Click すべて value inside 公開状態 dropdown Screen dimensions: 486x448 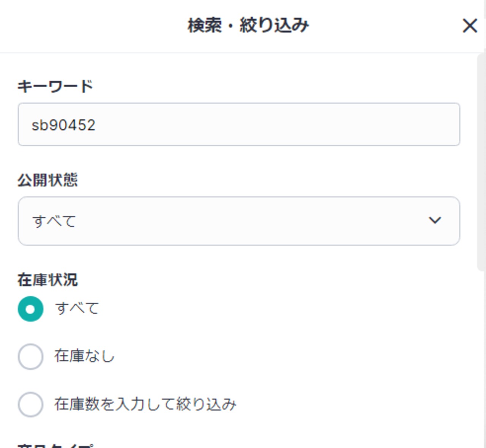click(54, 221)
